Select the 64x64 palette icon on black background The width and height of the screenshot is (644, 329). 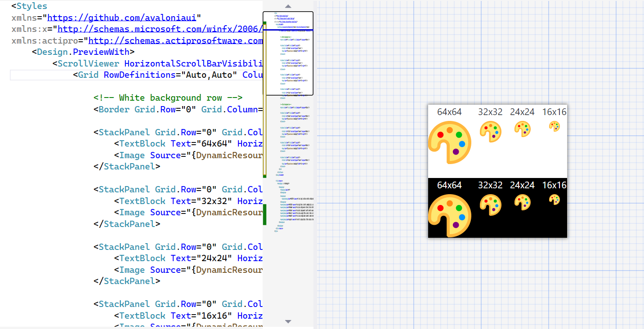coord(449,215)
